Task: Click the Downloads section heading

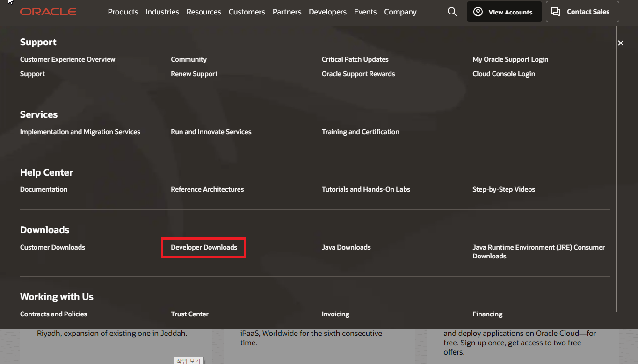Action: click(x=44, y=230)
